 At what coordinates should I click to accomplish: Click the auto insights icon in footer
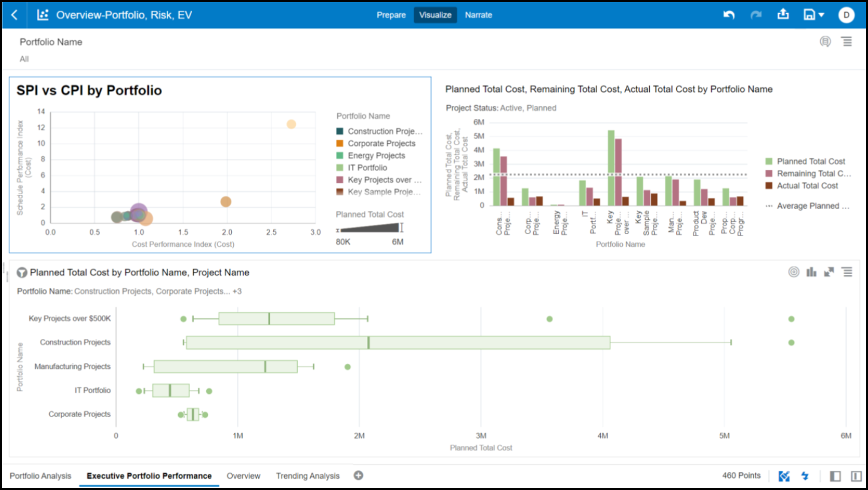click(x=784, y=476)
